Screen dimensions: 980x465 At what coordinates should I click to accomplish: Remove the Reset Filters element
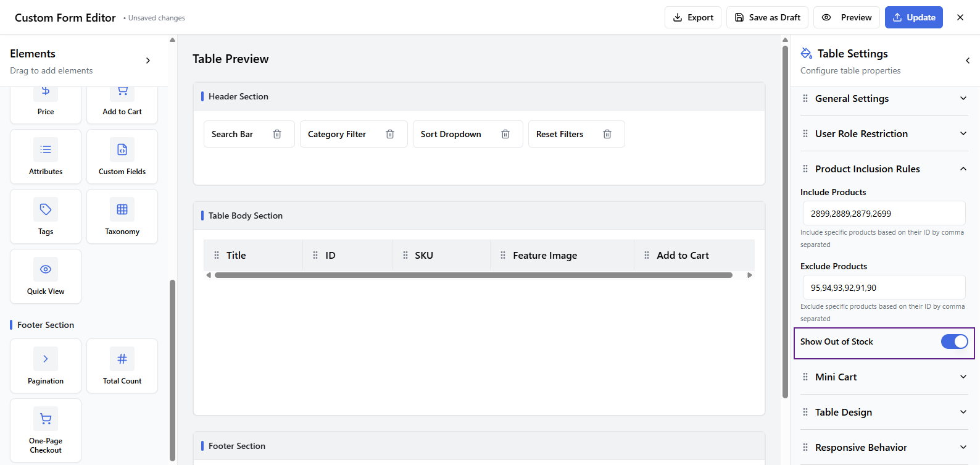pyautogui.click(x=607, y=134)
